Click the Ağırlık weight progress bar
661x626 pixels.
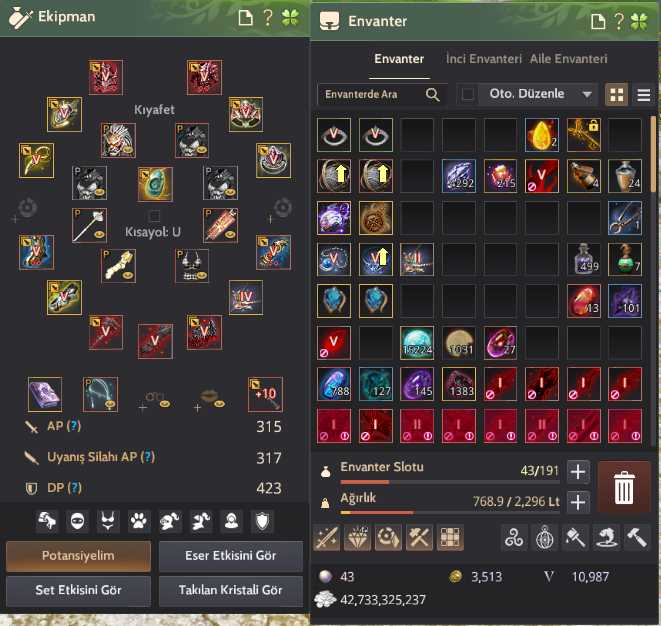[450, 513]
